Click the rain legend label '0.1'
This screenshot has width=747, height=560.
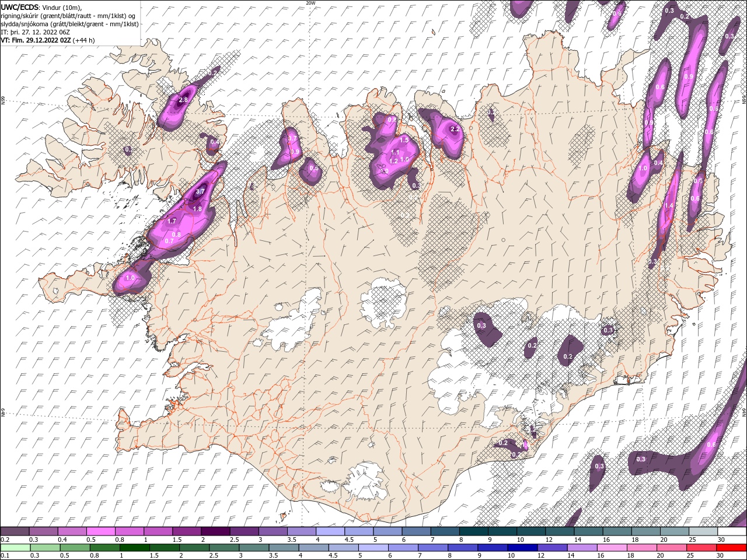pos(5,555)
